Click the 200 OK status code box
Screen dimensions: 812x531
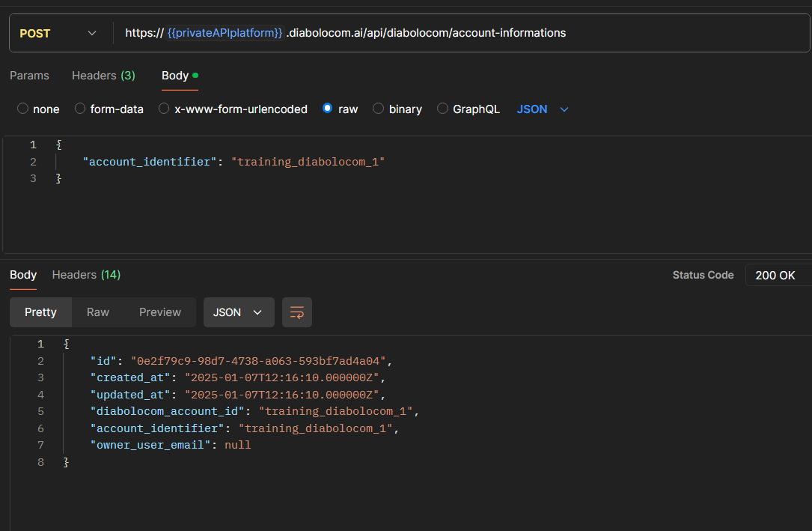pos(775,275)
